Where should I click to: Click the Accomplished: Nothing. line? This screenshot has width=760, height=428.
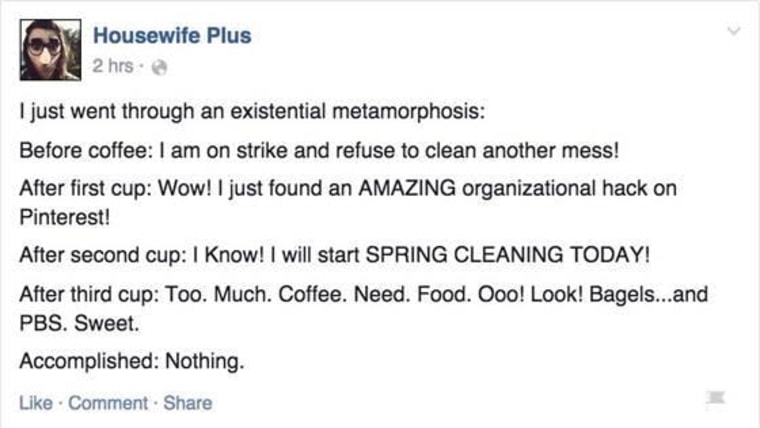pyautogui.click(x=132, y=361)
